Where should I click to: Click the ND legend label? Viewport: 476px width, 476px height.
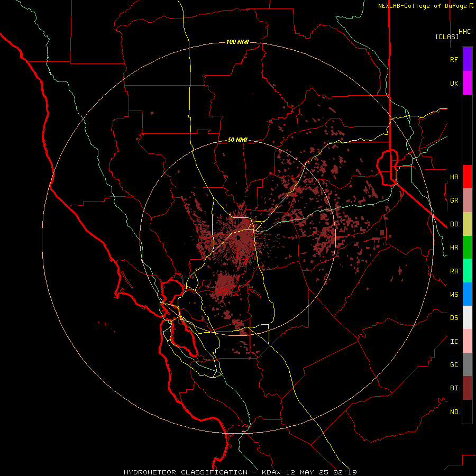(454, 412)
